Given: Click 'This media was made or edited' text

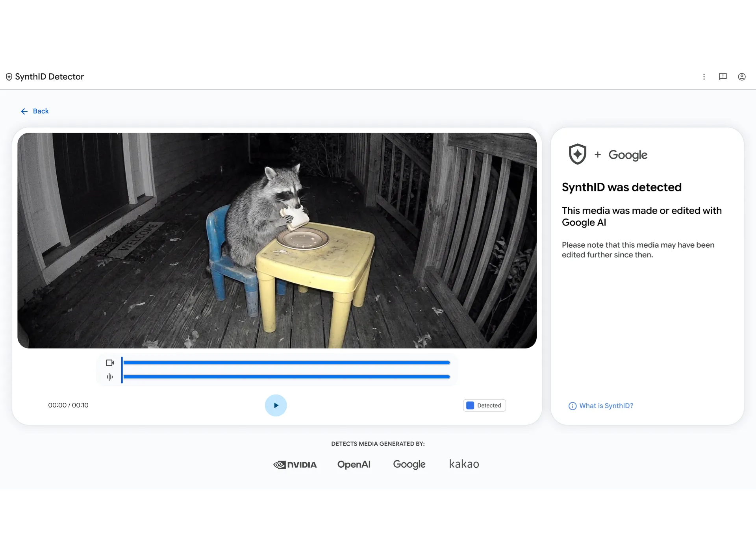Looking at the screenshot, I should point(642,217).
